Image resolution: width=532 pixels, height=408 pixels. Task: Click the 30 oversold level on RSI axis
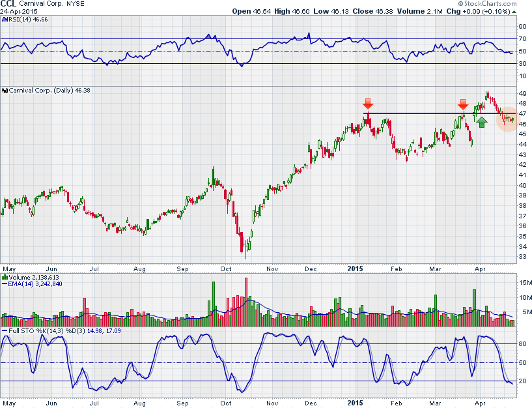[522, 63]
